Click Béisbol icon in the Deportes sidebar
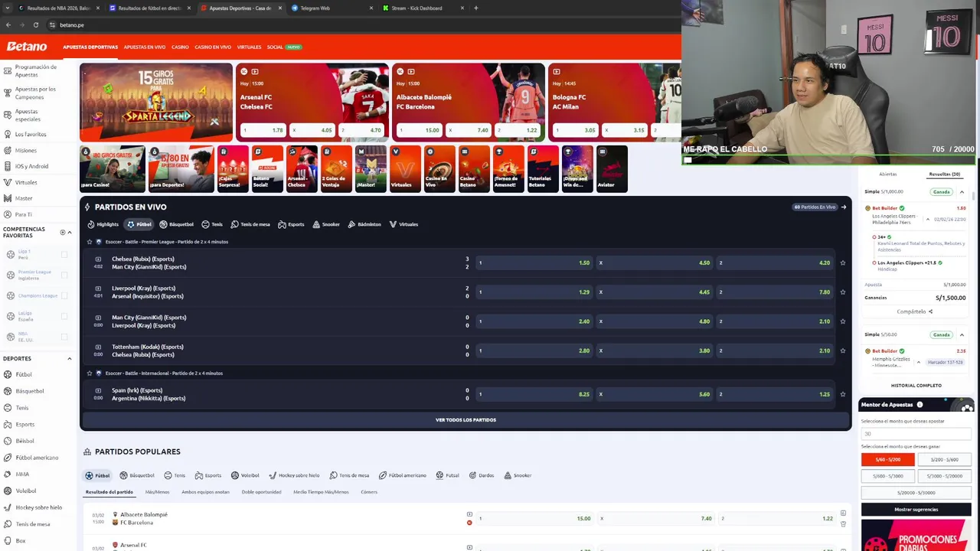Image resolution: width=980 pixels, height=551 pixels. pos(8,441)
